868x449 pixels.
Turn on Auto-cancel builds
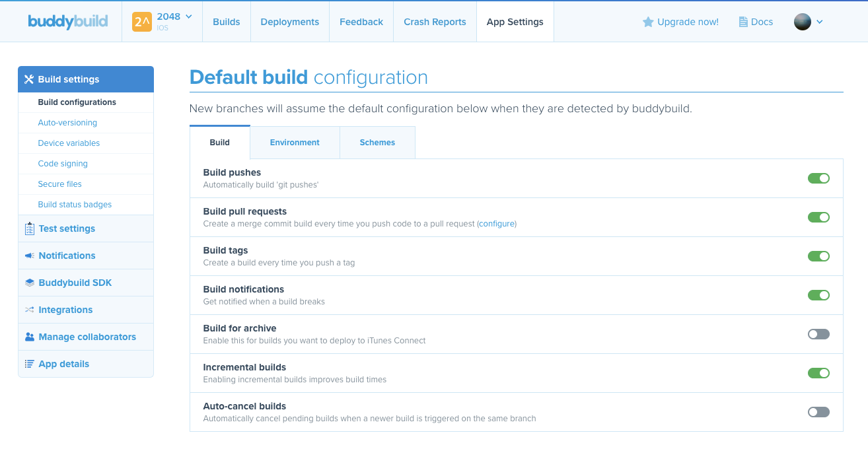coord(818,411)
